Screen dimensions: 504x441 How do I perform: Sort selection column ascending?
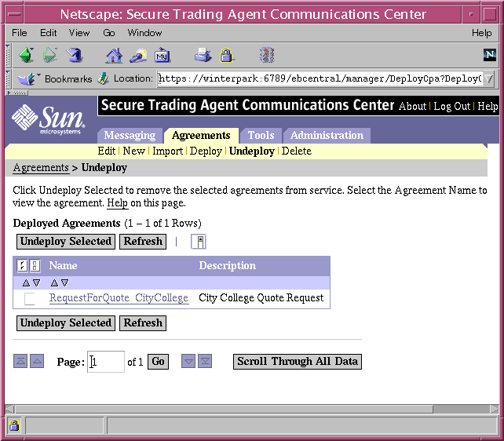pos(26,283)
